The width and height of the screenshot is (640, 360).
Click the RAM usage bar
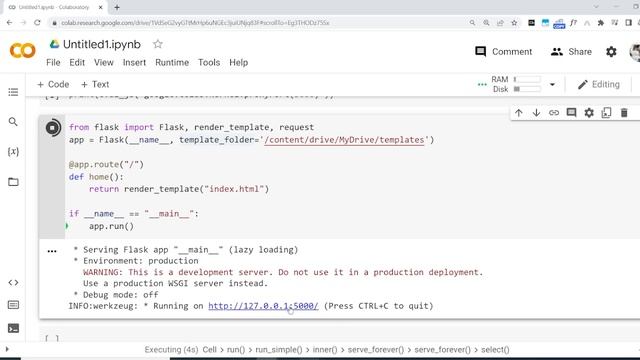pos(527,79)
